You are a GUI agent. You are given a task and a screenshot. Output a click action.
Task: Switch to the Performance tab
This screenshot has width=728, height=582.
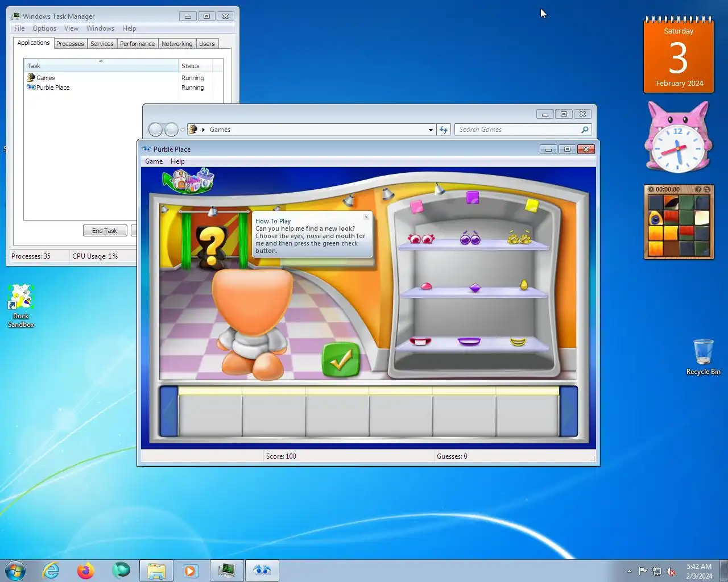point(137,44)
